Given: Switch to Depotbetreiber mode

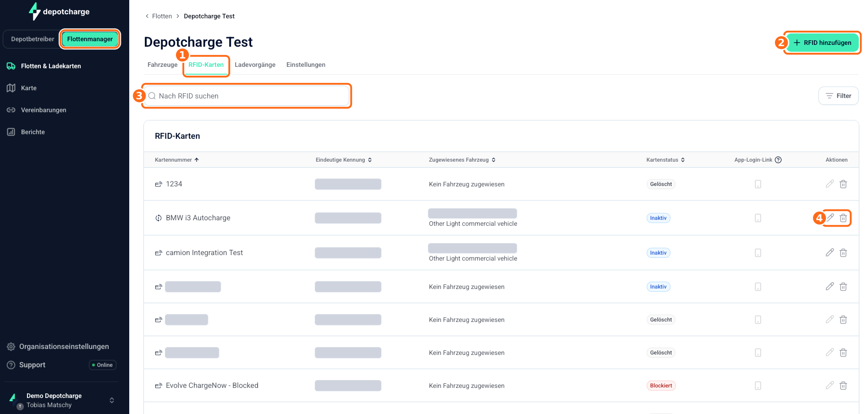Looking at the screenshot, I should (33, 39).
